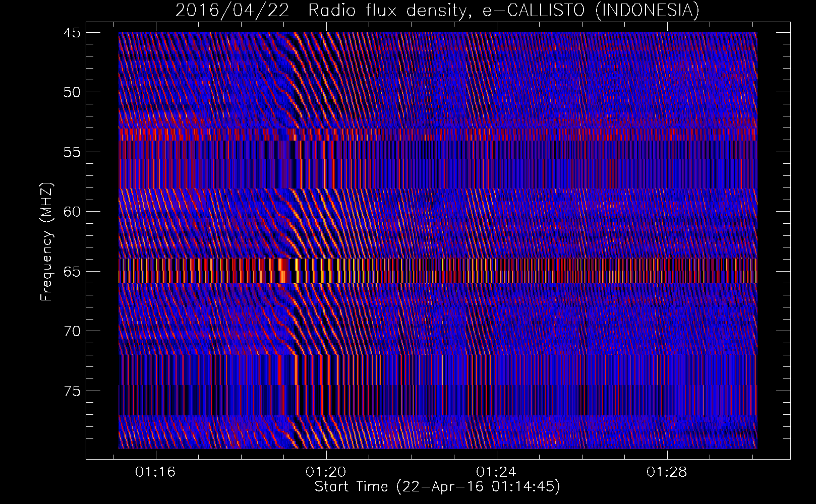The image size is (816, 504).
Task: Click the 45 frequency tick label
Action: coord(72,33)
